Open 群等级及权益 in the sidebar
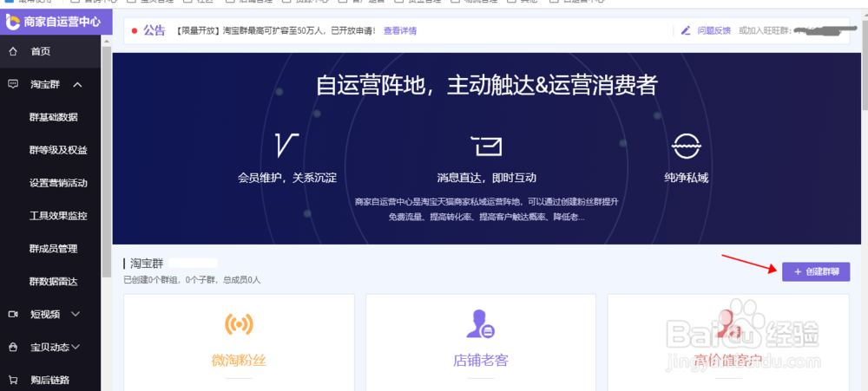This screenshot has width=868, height=391. click(x=58, y=151)
